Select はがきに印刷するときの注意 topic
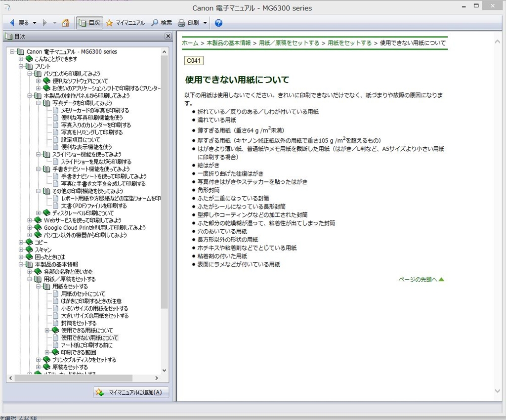 (91, 301)
